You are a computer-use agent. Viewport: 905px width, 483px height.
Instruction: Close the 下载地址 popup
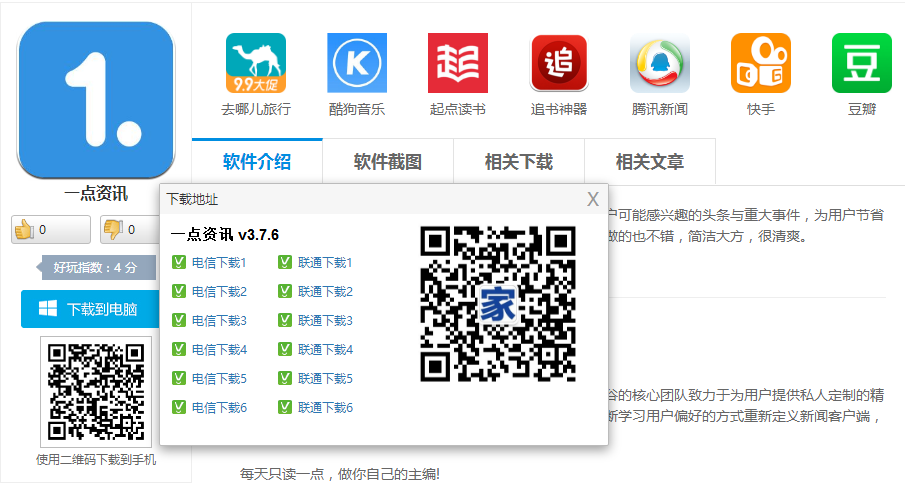point(593,200)
